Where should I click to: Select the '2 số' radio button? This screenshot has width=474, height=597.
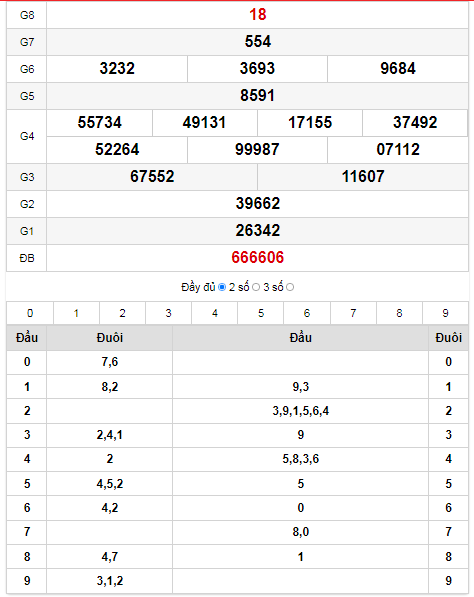[256, 287]
